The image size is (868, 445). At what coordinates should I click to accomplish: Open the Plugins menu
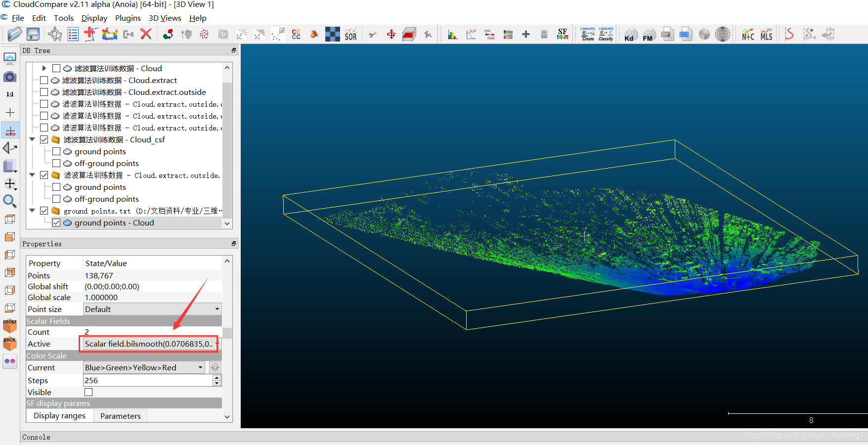[x=128, y=18]
